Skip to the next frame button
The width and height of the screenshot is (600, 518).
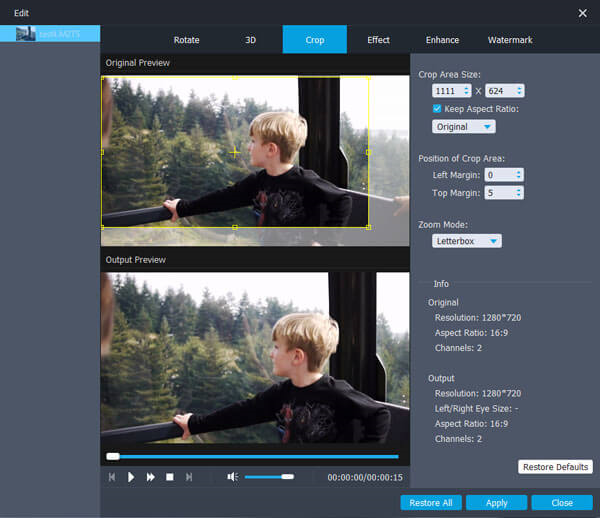pos(189,477)
